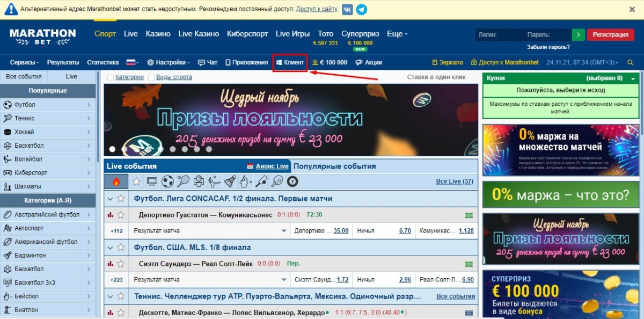Click the search magnifier in the toolbar
The image size is (644, 319).
pos(630,62)
